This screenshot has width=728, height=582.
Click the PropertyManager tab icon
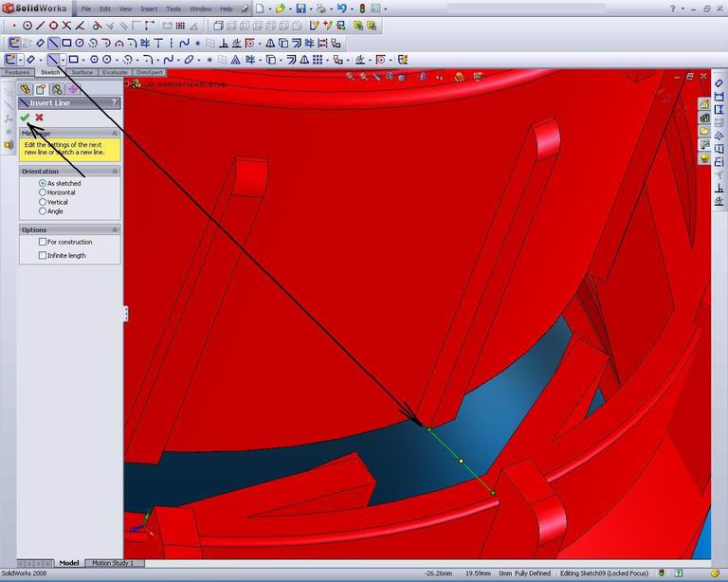[x=41, y=89]
